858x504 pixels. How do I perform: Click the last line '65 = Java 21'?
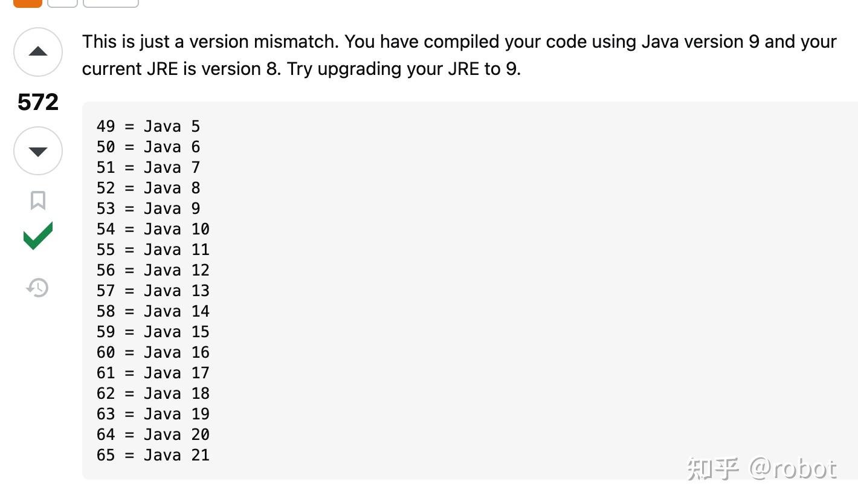tap(153, 455)
